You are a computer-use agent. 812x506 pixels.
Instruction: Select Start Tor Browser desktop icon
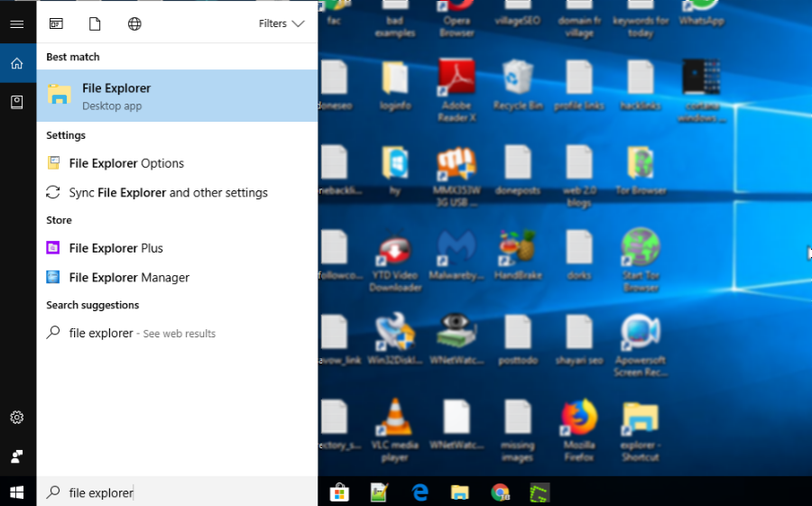coord(641,261)
